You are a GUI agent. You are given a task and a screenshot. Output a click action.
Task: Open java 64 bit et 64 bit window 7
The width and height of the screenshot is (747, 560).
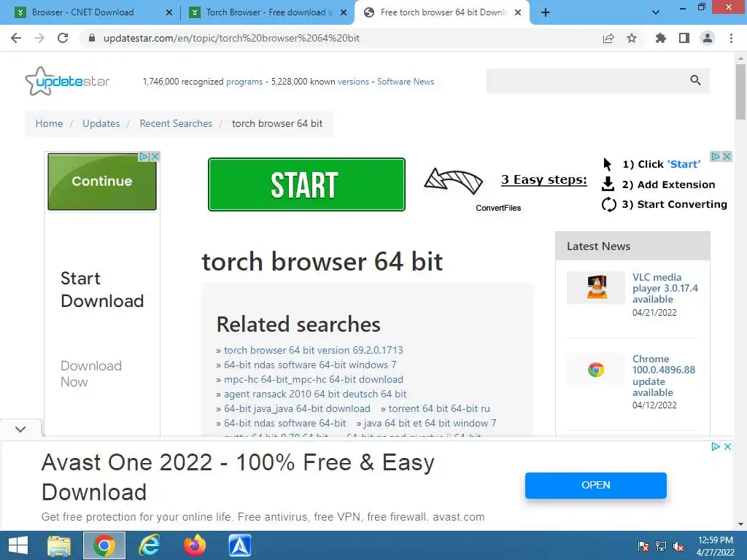point(430,423)
